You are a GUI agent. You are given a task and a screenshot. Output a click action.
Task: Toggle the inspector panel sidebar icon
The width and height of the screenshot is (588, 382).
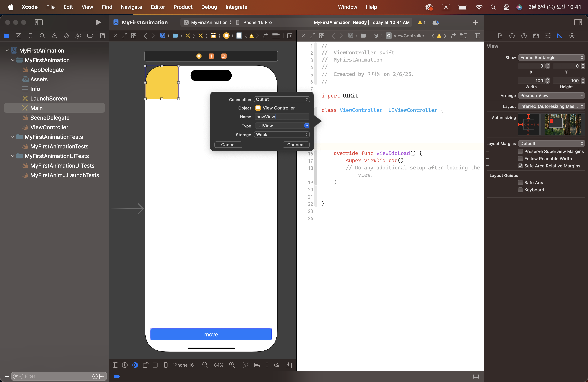tap(578, 22)
